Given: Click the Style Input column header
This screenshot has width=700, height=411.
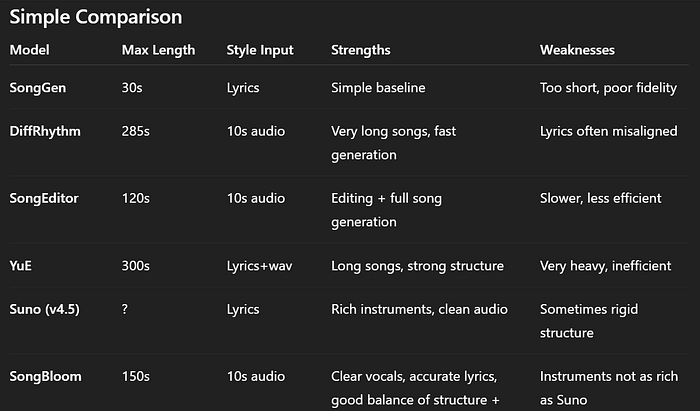Looking at the screenshot, I should point(260,50).
